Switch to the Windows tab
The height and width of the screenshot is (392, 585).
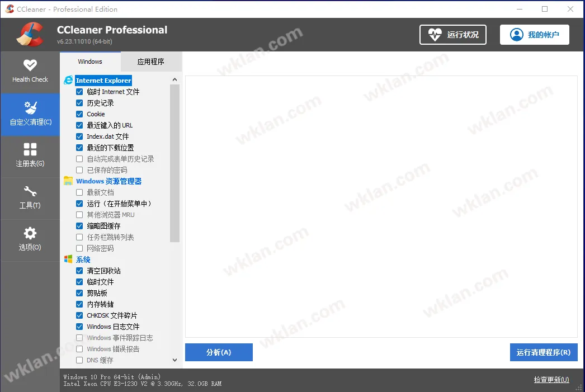90,62
